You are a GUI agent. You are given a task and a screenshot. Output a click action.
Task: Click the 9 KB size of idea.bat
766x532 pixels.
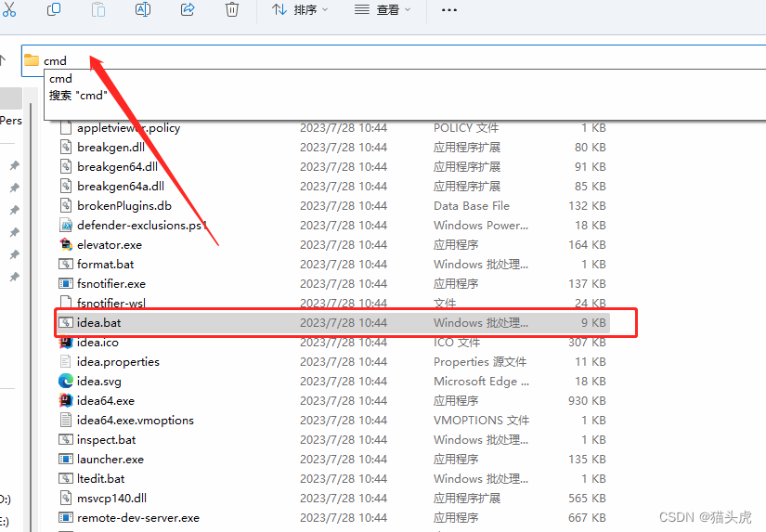click(593, 323)
